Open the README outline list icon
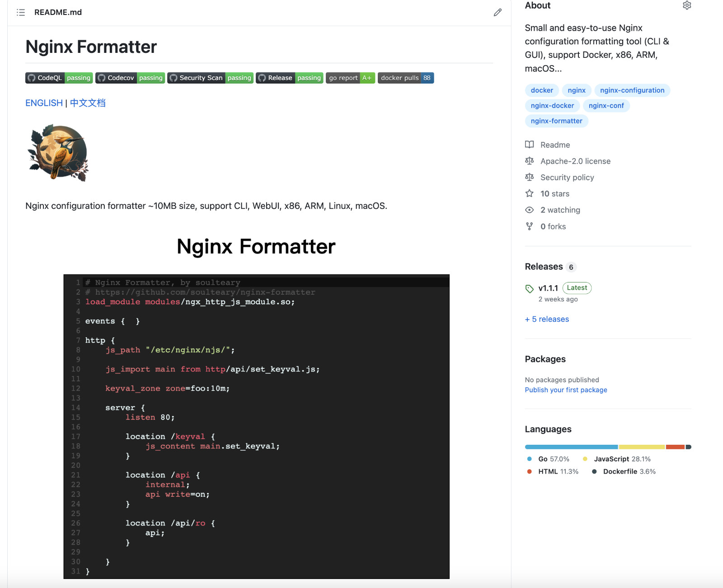723x588 pixels. tap(21, 12)
